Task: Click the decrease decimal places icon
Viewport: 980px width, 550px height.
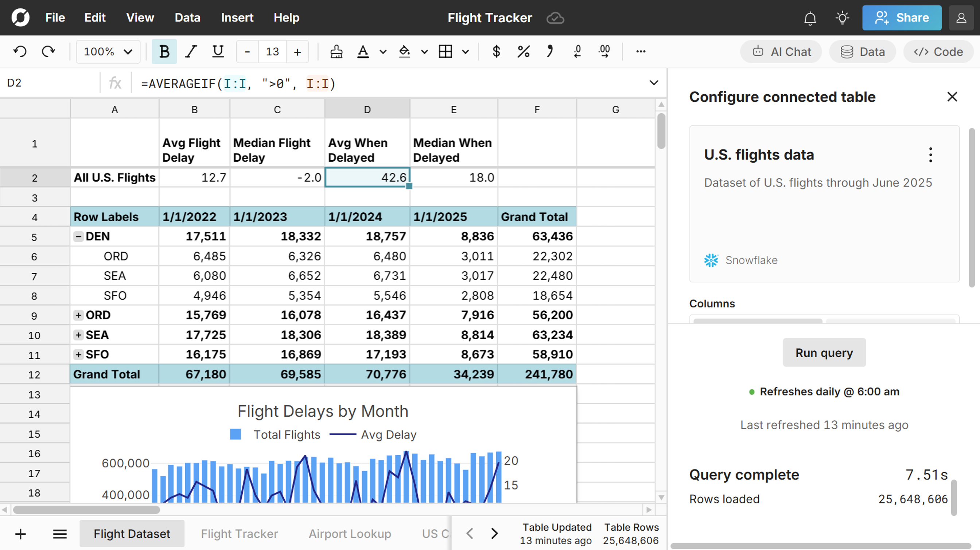Action: [x=577, y=51]
